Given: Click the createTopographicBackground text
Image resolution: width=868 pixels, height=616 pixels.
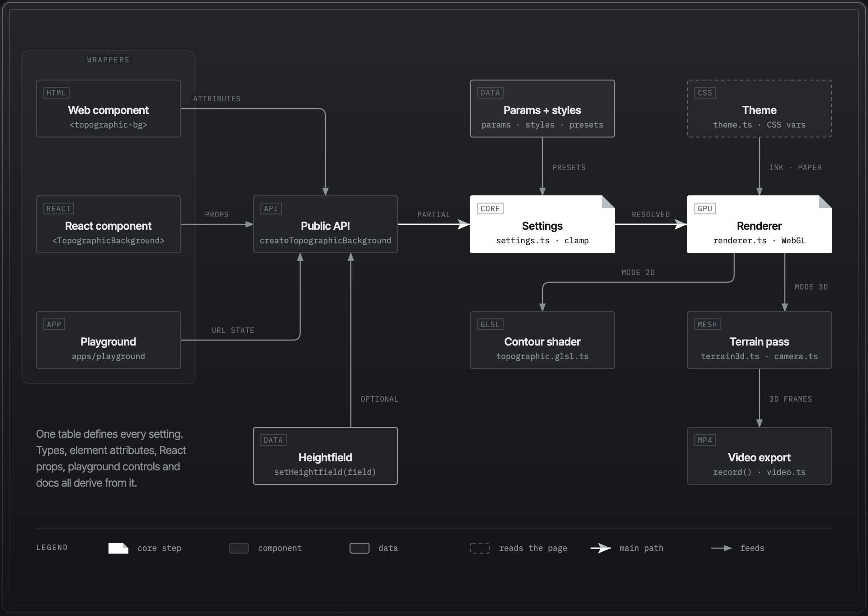Looking at the screenshot, I should 325,241.
